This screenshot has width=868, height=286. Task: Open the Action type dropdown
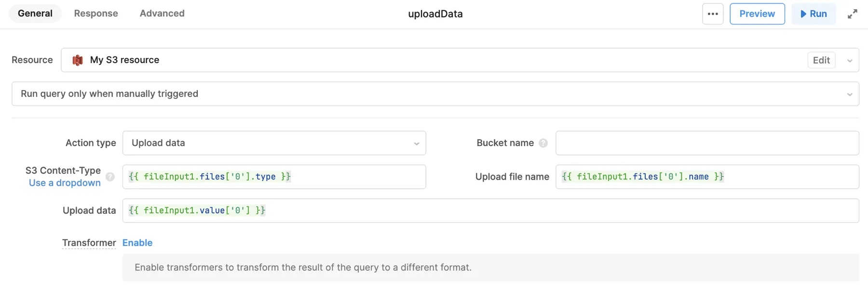tap(274, 143)
